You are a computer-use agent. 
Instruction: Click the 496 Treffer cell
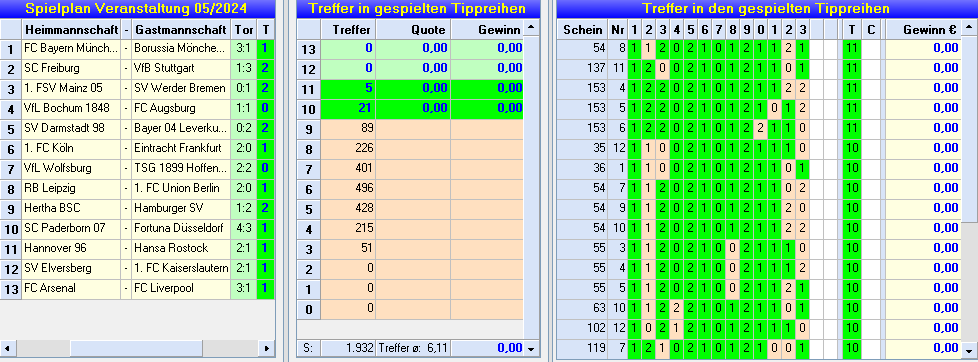[x=348, y=188]
